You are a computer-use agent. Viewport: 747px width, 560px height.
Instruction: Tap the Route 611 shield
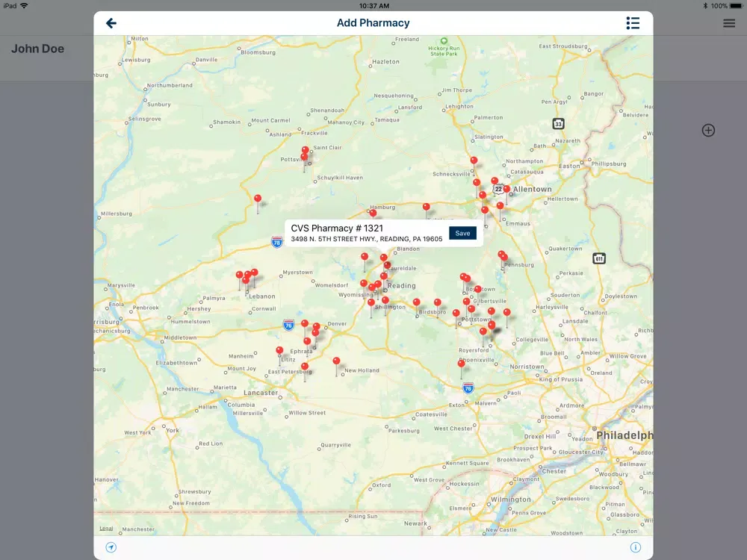[x=599, y=258]
